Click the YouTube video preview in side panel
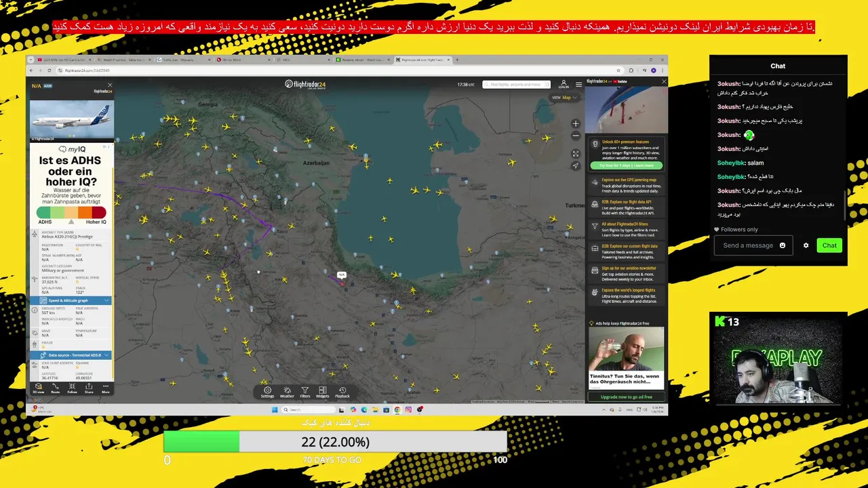The height and width of the screenshot is (488, 868). tap(626, 109)
